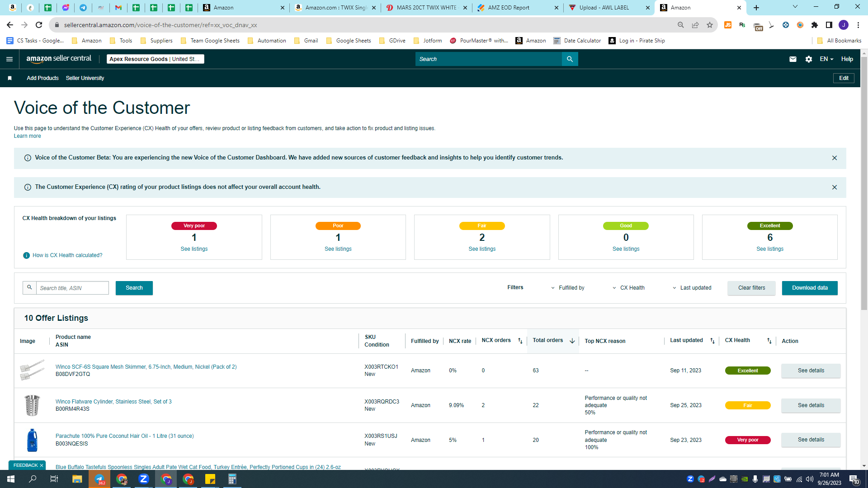Click the magnifier search button in header
Image resolution: width=868 pixels, height=488 pixels.
[570, 59]
